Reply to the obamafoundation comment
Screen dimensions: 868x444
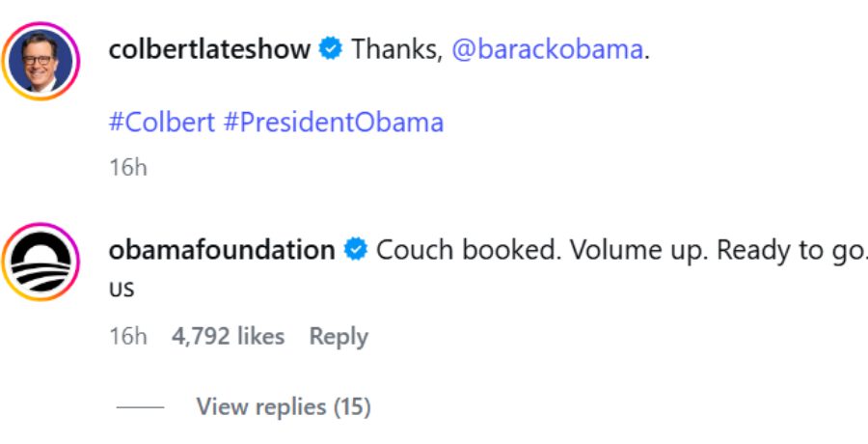pyautogui.click(x=338, y=336)
